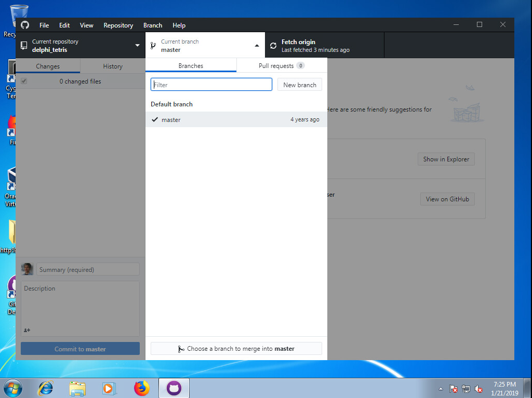This screenshot has width=532, height=398.
Task: Click the merge icon in the merge button
Action: [180, 348]
